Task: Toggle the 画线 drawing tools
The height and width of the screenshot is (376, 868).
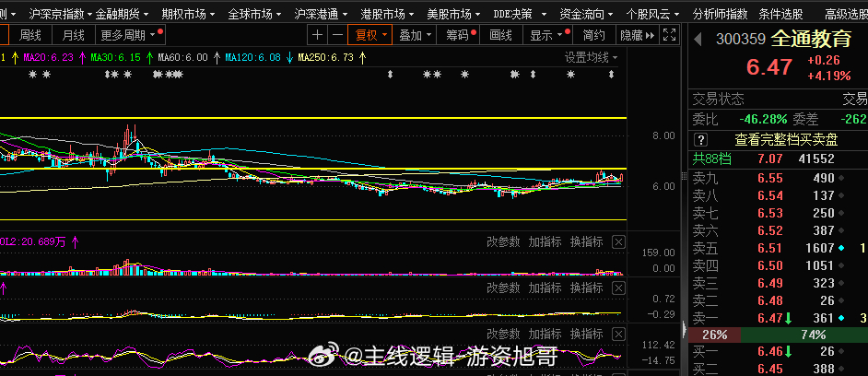Action: [501, 35]
